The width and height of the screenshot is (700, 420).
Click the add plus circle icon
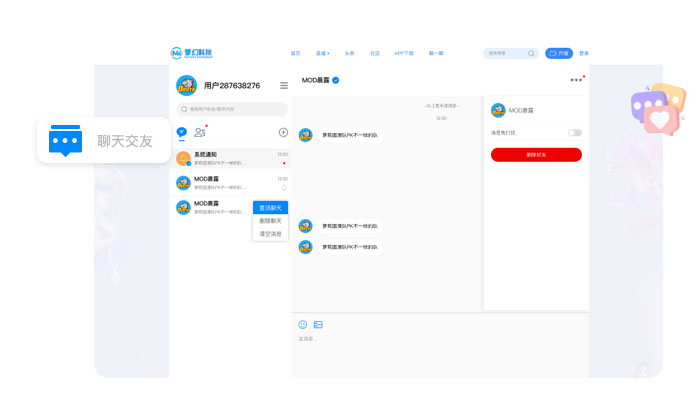pos(283,132)
